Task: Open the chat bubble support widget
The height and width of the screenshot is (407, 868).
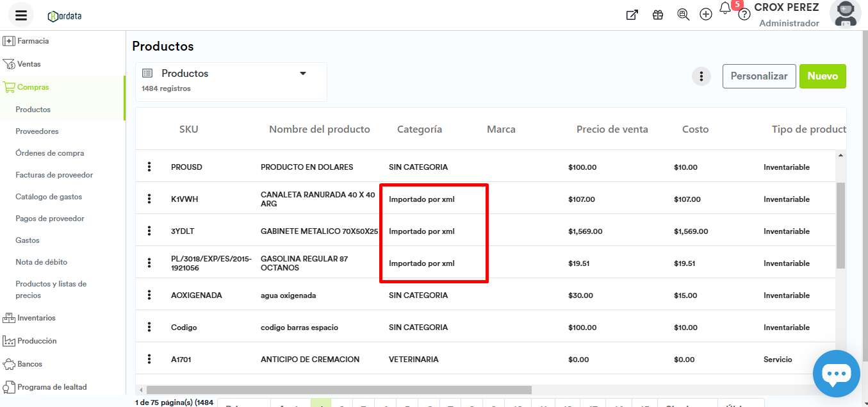Action: 836,374
